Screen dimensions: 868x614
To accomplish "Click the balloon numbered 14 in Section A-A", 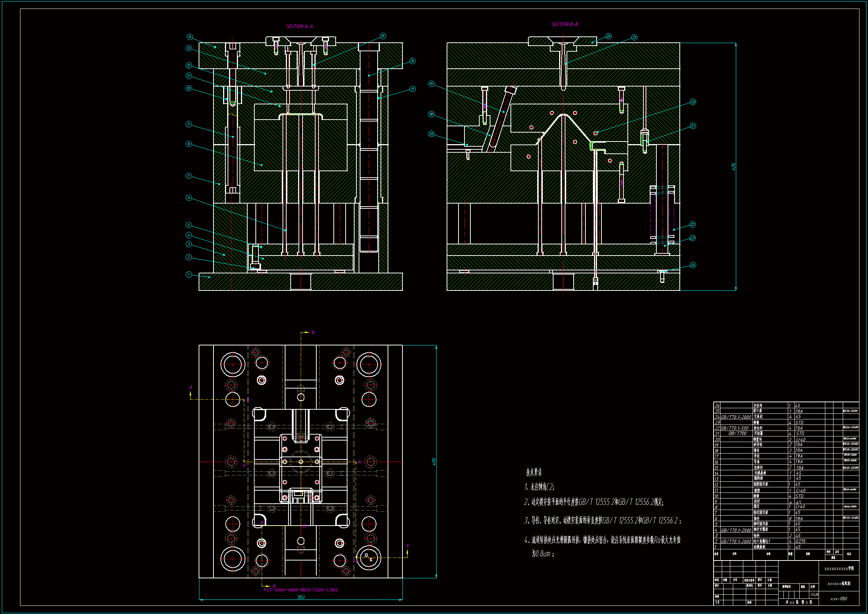I will click(x=190, y=37).
